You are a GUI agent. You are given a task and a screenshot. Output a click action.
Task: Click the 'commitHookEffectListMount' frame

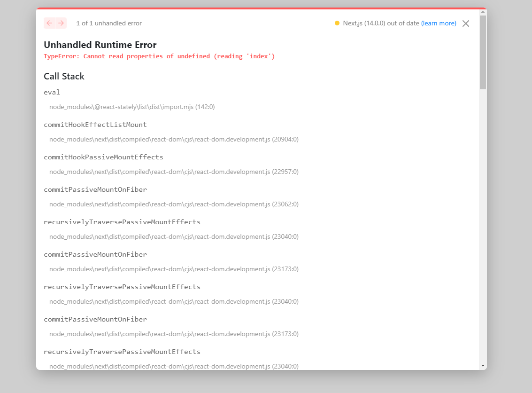coord(95,125)
